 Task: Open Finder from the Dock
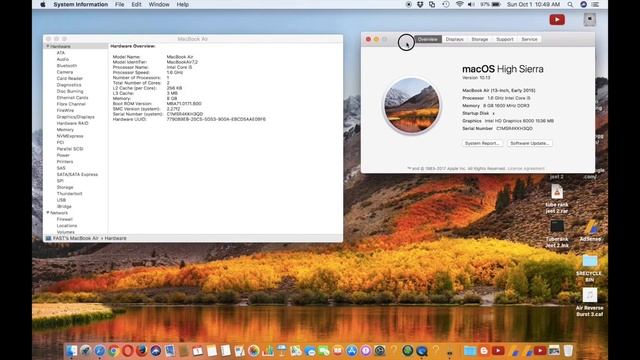coord(71,350)
